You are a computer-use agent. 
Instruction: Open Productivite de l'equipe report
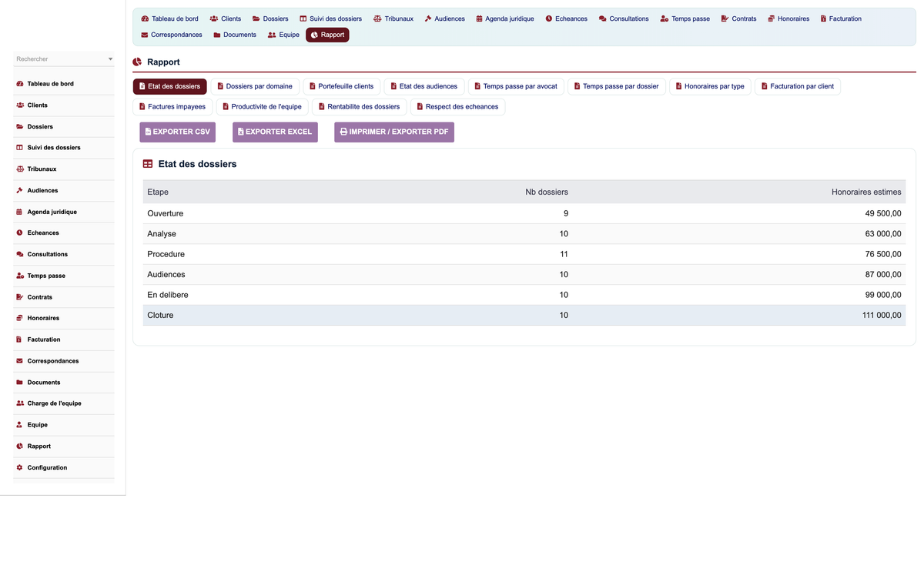point(263,107)
